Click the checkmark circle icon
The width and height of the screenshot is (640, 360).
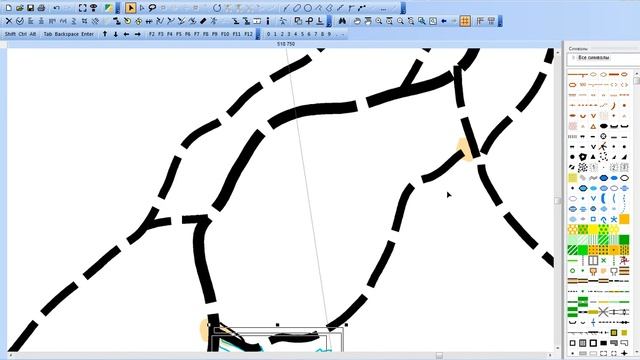point(20,21)
